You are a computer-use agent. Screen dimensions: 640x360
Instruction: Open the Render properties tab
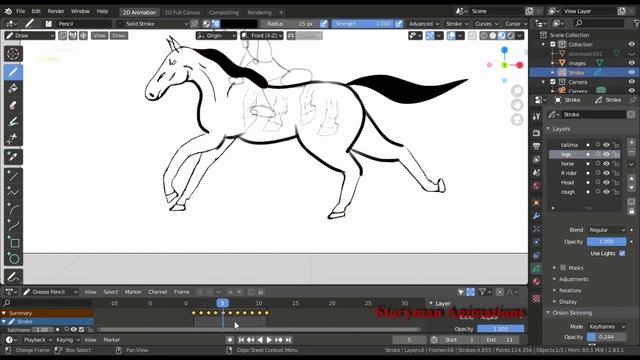[536, 133]
